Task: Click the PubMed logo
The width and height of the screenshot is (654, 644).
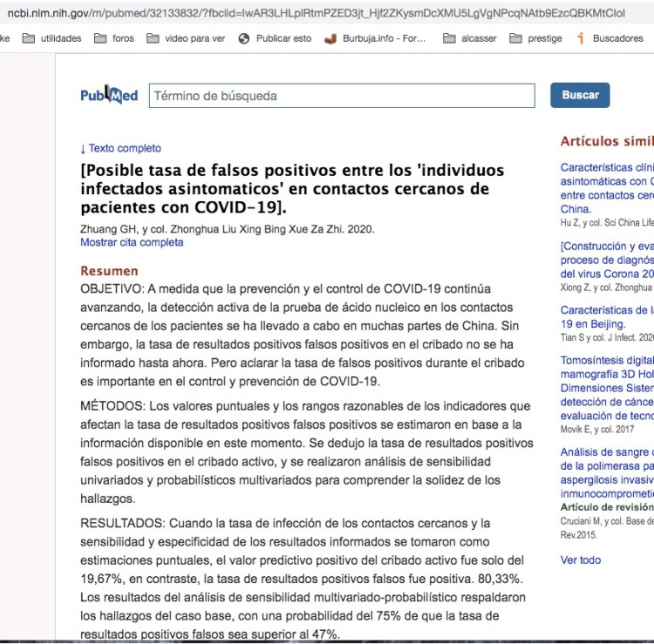Action: point(109,96)
